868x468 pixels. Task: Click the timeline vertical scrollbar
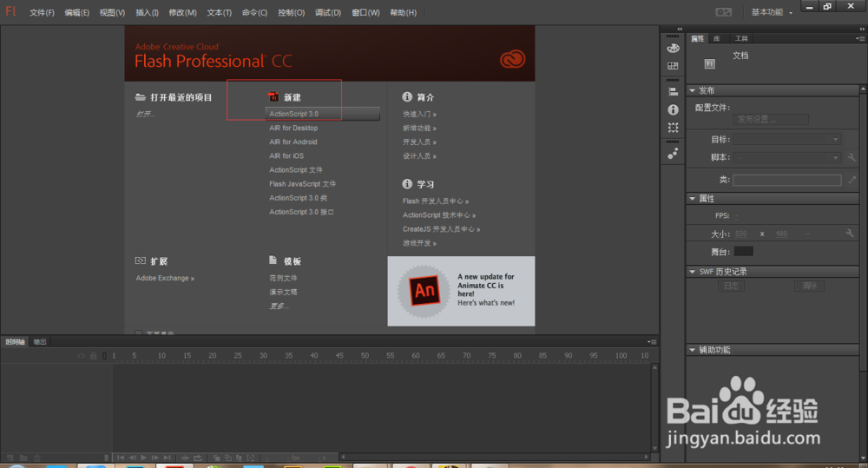click(x=654, y=406)
